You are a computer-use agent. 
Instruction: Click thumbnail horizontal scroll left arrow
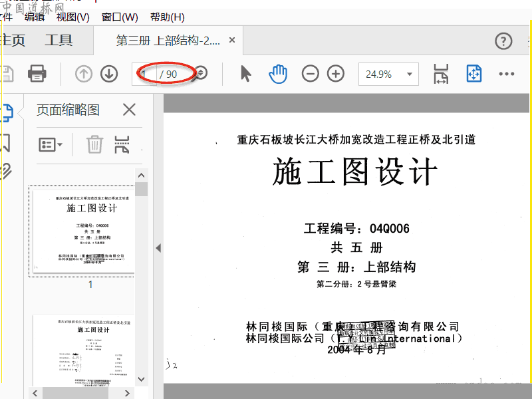point(35,393)
